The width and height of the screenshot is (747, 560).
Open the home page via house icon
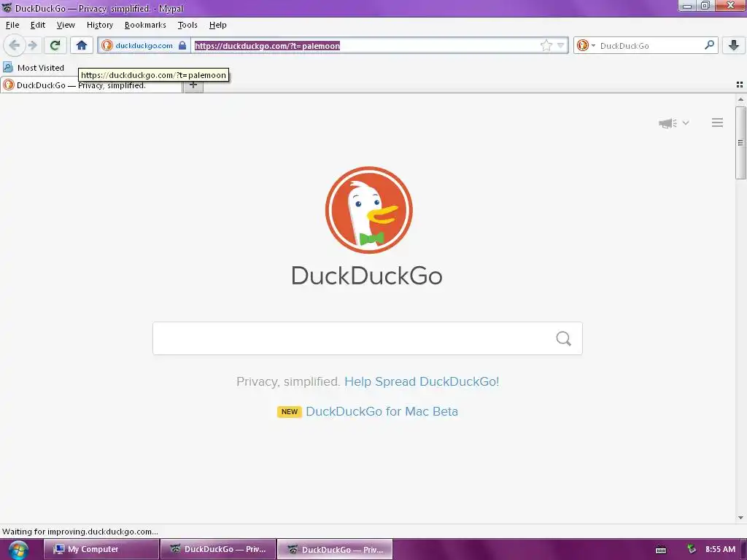click(82, 45)
